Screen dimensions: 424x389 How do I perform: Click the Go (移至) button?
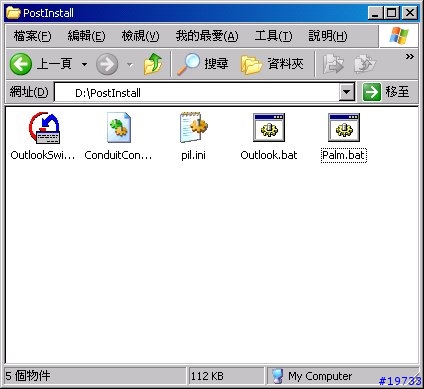point(386,92)
